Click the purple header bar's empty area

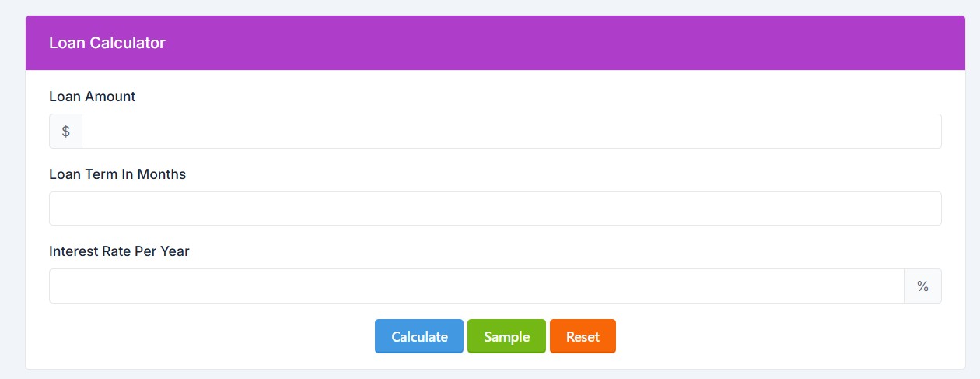pos(544,43)
